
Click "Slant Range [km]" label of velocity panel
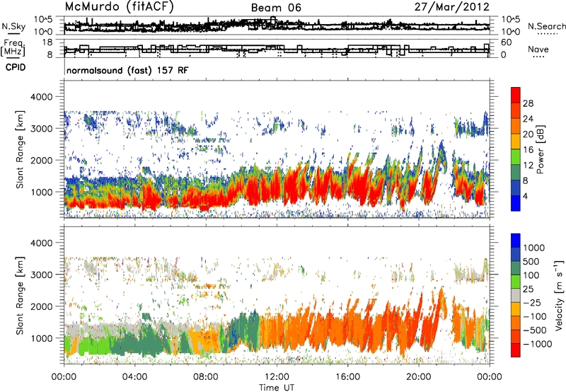tap(20, 295)
